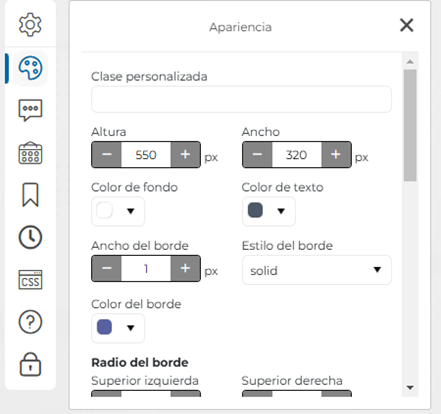441x414 pixels.
Task: Click the scrollbar down arrow
Action: click(410, 388)
